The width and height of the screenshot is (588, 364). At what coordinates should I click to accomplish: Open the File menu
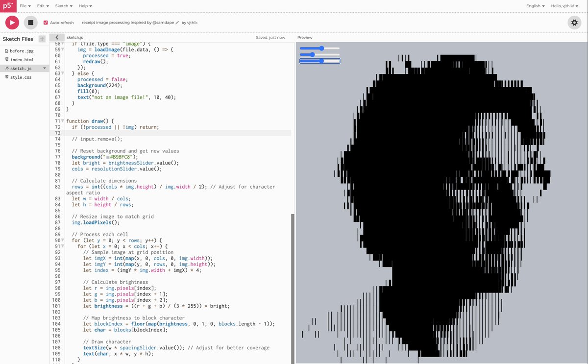click(24, 5)
